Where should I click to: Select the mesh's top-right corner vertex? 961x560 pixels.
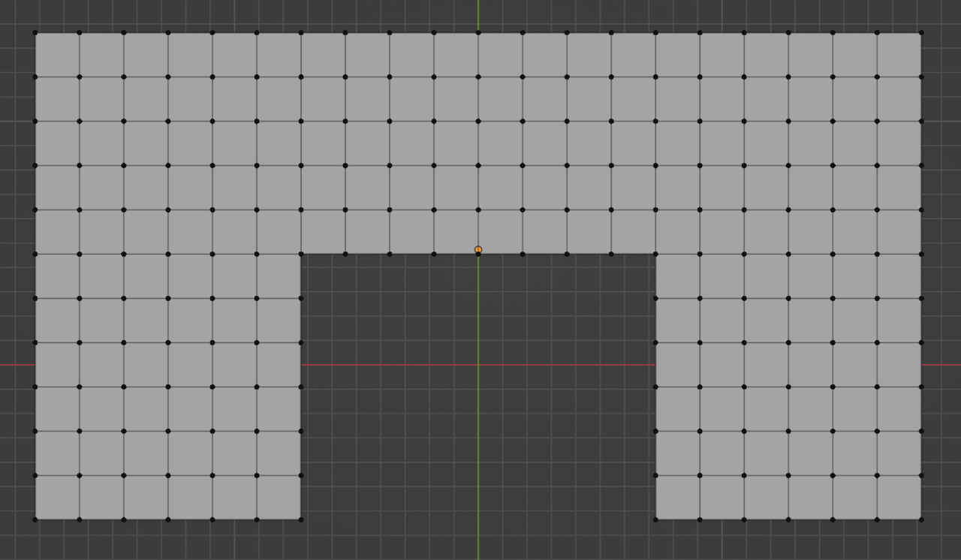pyautogui.click(x=921, y=33)
